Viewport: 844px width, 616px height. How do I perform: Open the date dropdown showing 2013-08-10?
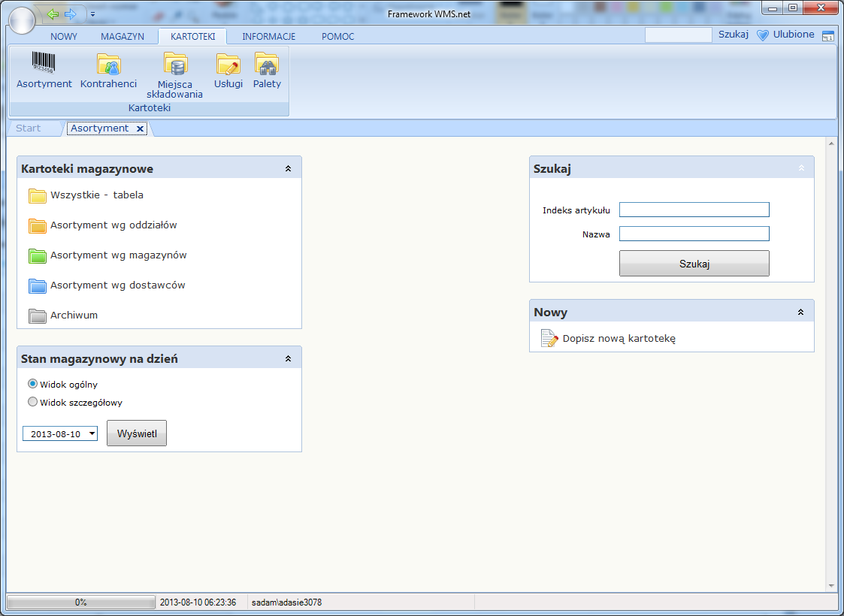[x=92, y=433]
